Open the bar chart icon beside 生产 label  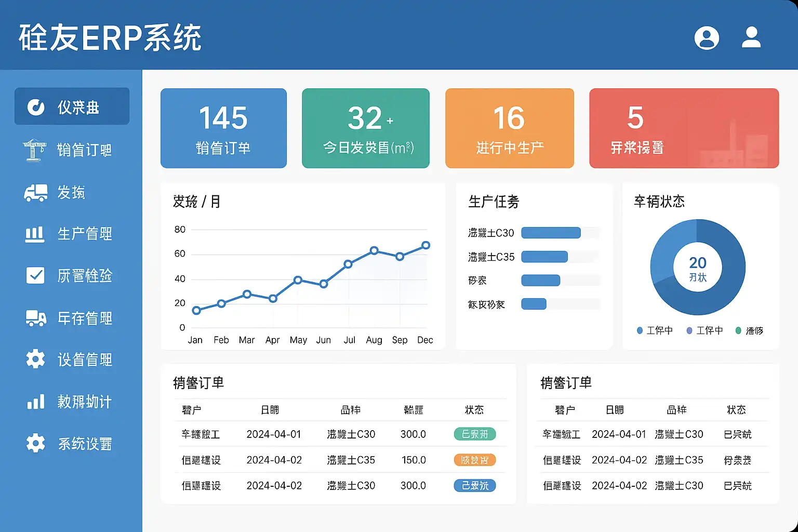pyautogui.click(x=35, y=234)
